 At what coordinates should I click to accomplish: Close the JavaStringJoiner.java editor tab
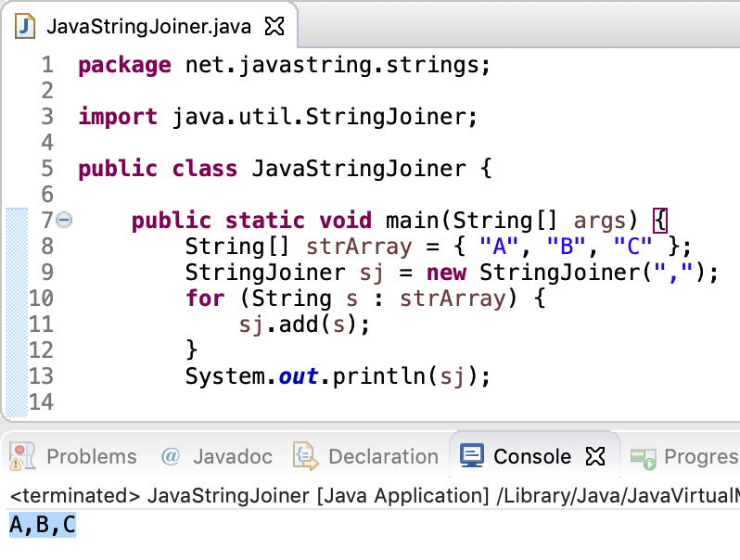tap(274, 26)
